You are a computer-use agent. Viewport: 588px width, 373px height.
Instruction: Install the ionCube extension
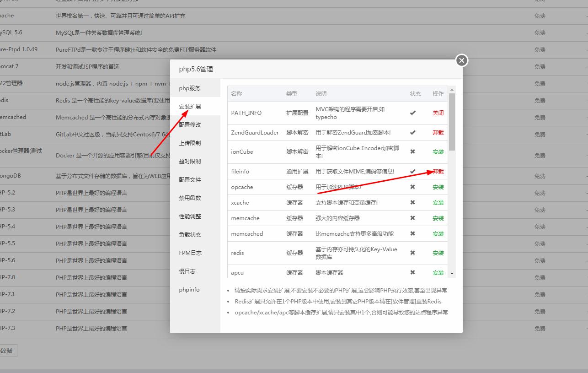[438, 152]
